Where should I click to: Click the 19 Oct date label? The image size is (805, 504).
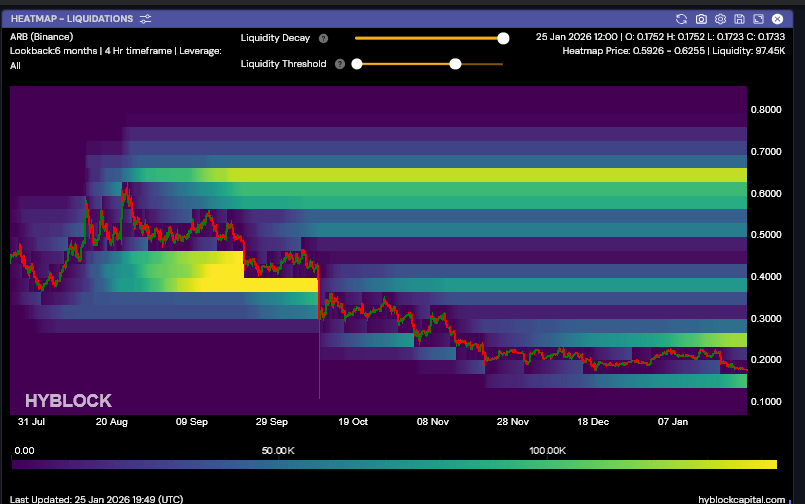pos(353,422)
